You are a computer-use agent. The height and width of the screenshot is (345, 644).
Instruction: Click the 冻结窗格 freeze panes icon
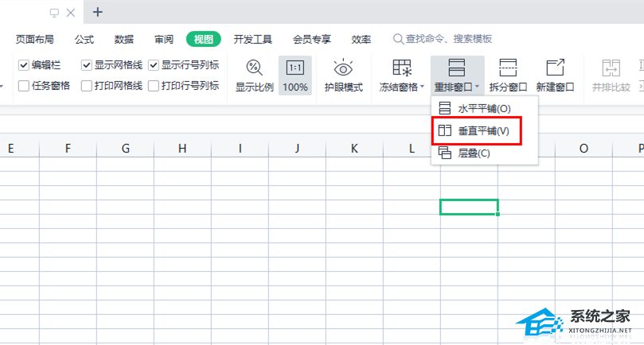point(401,68)
